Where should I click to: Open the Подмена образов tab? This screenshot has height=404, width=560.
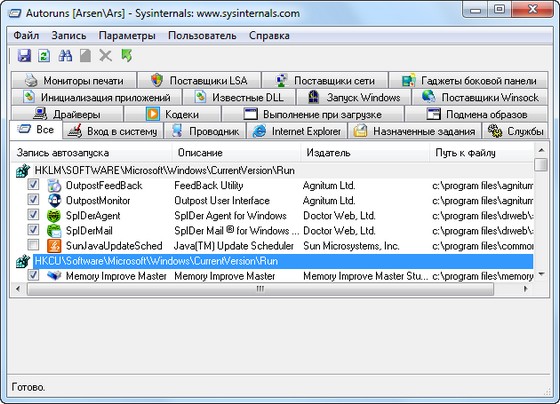(x=477, y=114)
